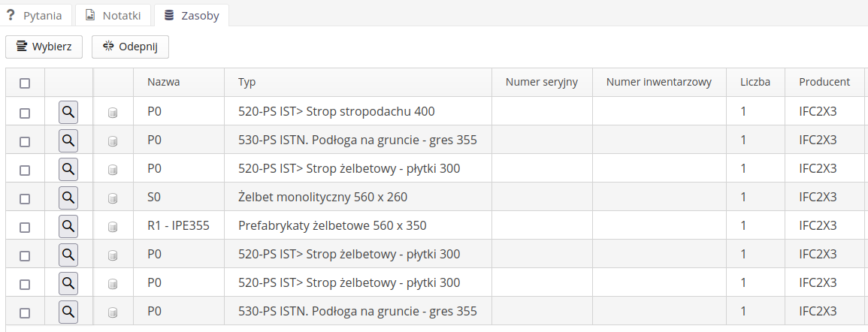Toggle checkbox for Prefabrykaty żelbetowe row
Image resolution: width=868 pixels, height=332 pixels.
click(x=25, y=227)
